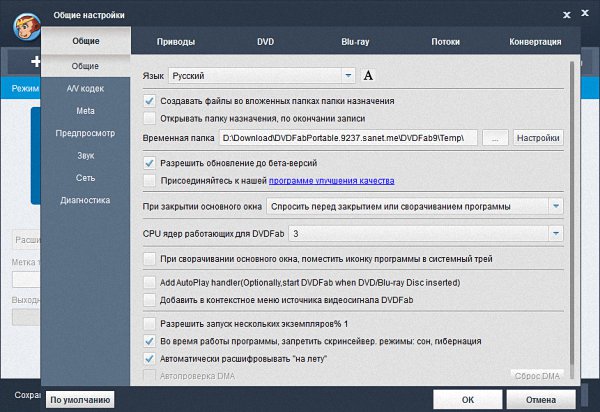Open the Предпросмотр sidebar section
The width and height of the screenshot is (600, 412).
point(85,133)
